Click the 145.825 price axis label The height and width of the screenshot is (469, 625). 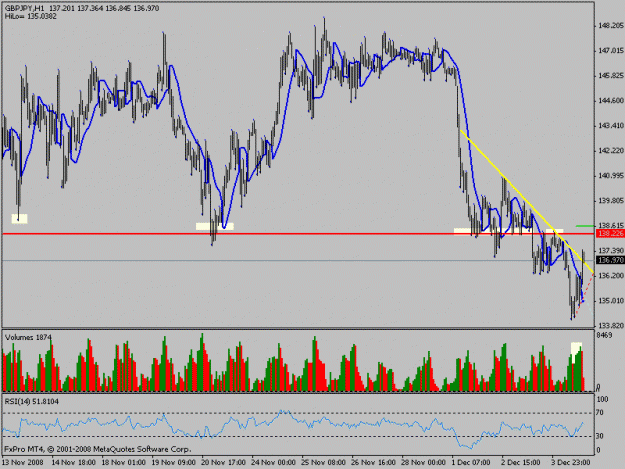click(x=610, y=76)
